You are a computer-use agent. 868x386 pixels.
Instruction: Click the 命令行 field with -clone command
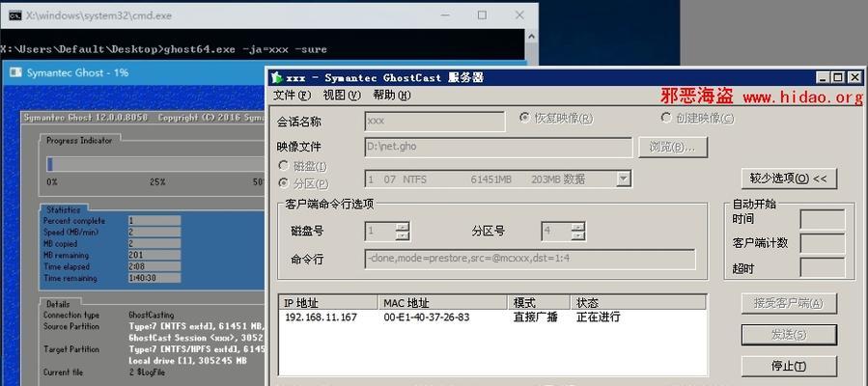pyautogui.click(x=530, y=259)
